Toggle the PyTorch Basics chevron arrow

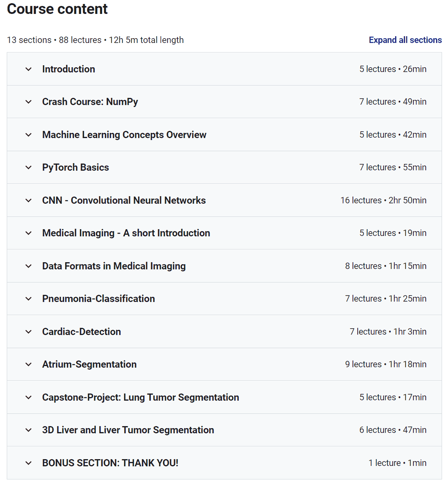[29, 168]
